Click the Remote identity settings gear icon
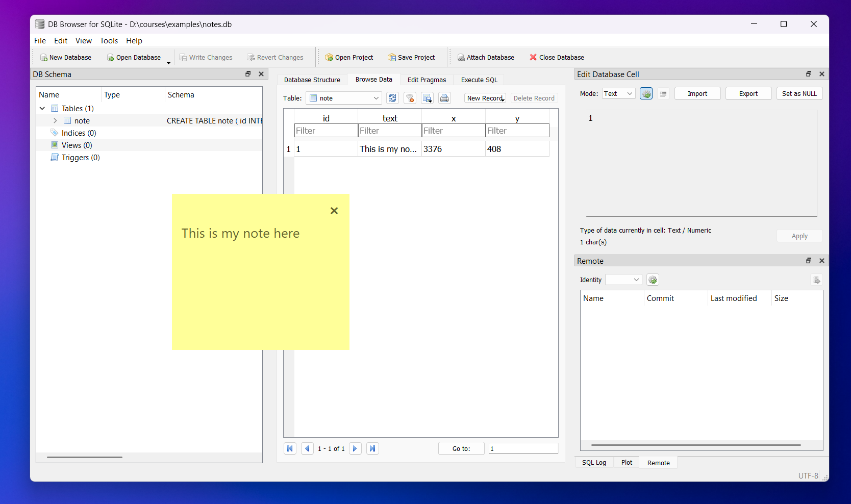851x504 pixels. pyautogui.click(x=653, y=280)
